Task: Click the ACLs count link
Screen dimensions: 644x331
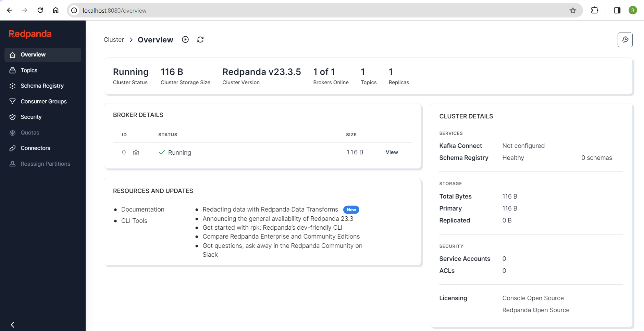Action: click(x=504, y=271)
